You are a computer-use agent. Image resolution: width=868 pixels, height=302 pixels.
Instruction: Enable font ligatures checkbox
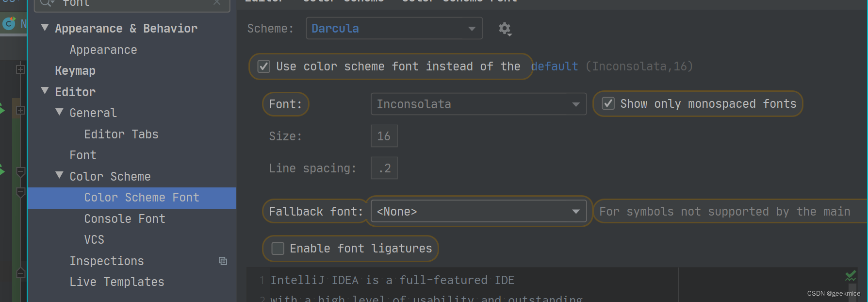[278, 249]
